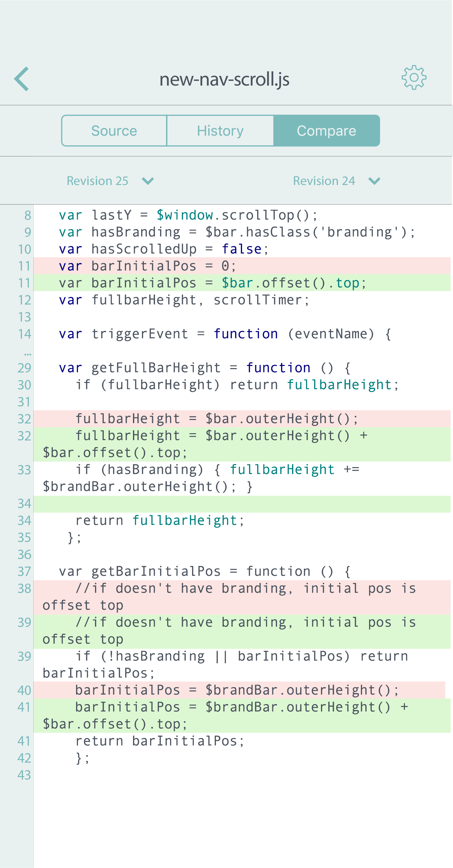
Task: Select removed line 'barInitialPos = $brandBar.outerHeight();'
Action: pos(239,690)
